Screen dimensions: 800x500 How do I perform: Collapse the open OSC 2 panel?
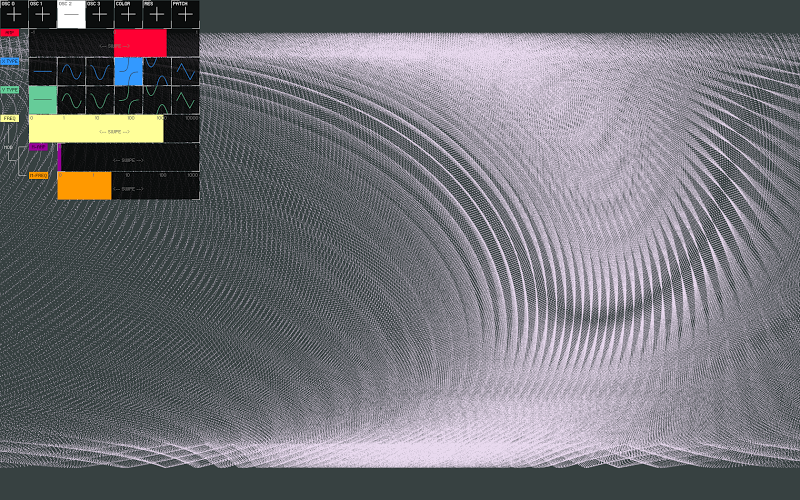coord(71,14)
